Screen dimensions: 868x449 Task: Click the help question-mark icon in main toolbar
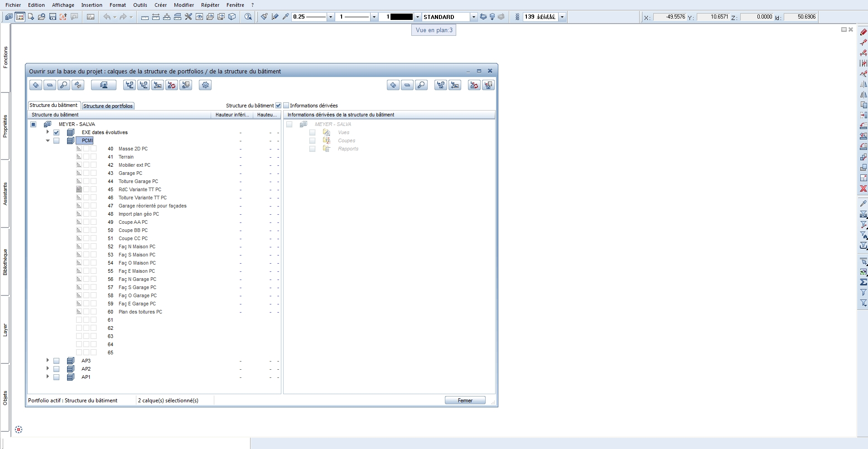[x=248, y=17]
